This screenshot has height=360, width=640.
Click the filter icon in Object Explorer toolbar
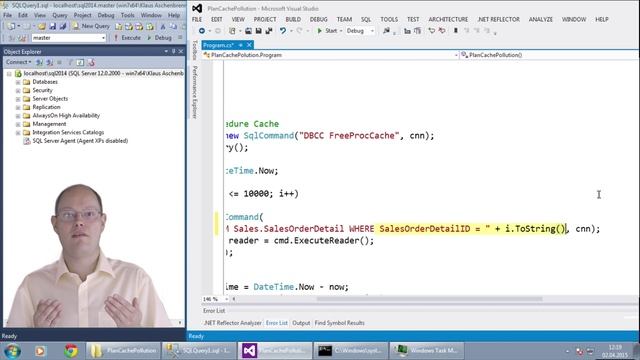click(x=70, y=62)
